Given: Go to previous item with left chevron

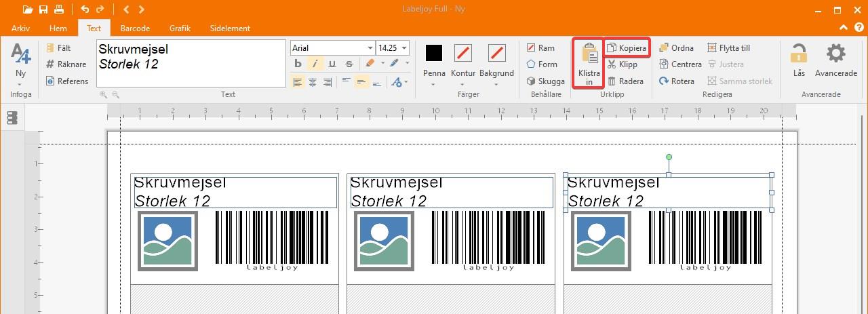Looking at the screenshot, I should pyautogui.click(x=127, y=9).
